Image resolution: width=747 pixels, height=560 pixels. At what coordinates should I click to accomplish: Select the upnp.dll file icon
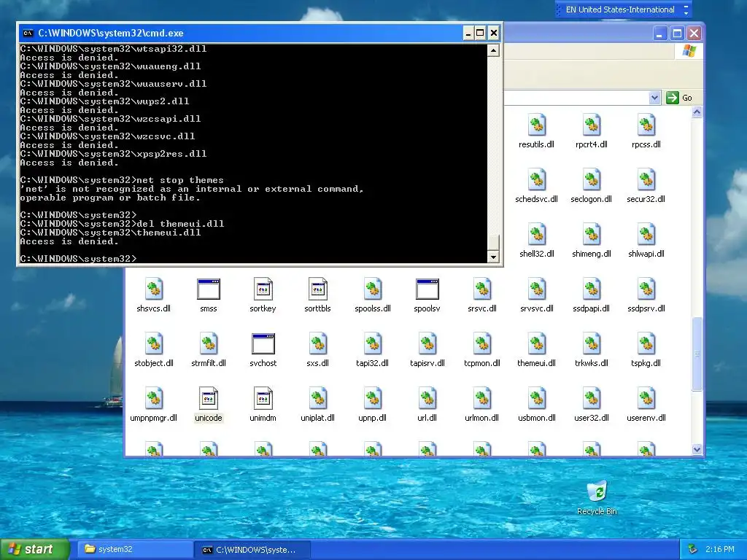tap(373, 399)
